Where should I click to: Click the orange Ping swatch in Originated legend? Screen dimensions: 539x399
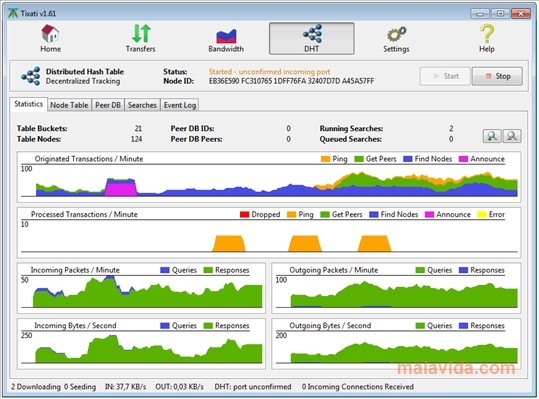tap(325, 159)
